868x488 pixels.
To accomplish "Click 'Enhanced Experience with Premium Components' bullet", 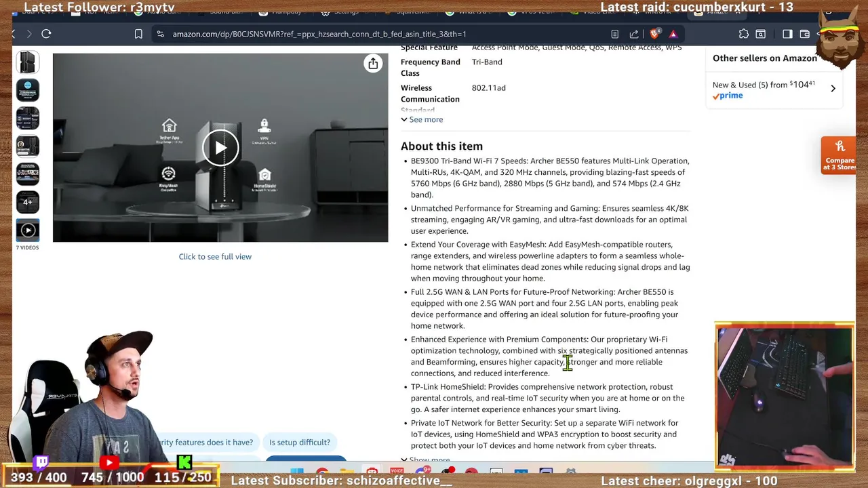I will [549, 357].
